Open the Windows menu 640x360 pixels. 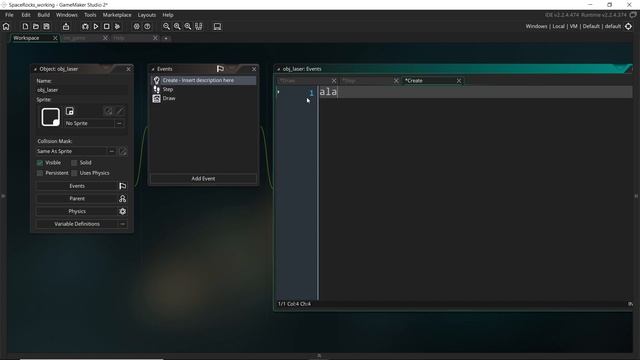pos(67,15)
